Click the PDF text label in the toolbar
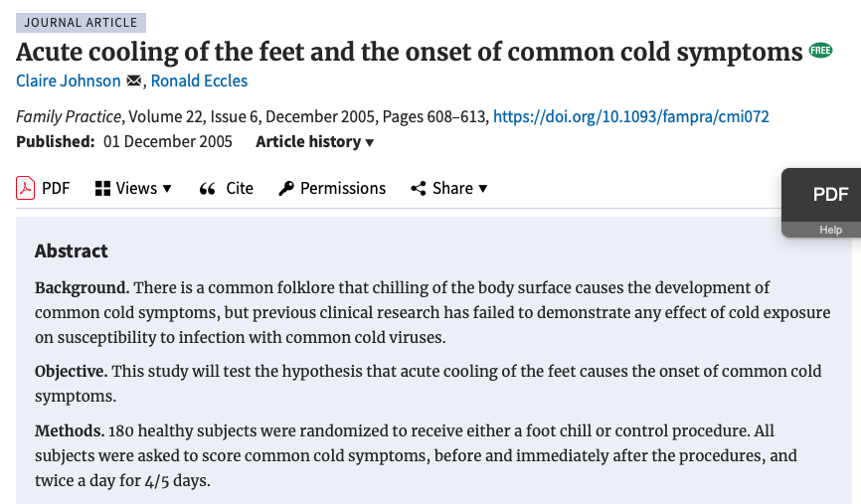861x504 pixels. pos(56,188)
